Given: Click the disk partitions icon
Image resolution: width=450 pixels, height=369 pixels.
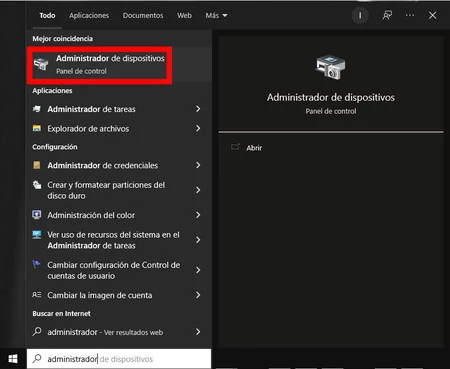Looking at the screenshot, I should tap(37, 185).
